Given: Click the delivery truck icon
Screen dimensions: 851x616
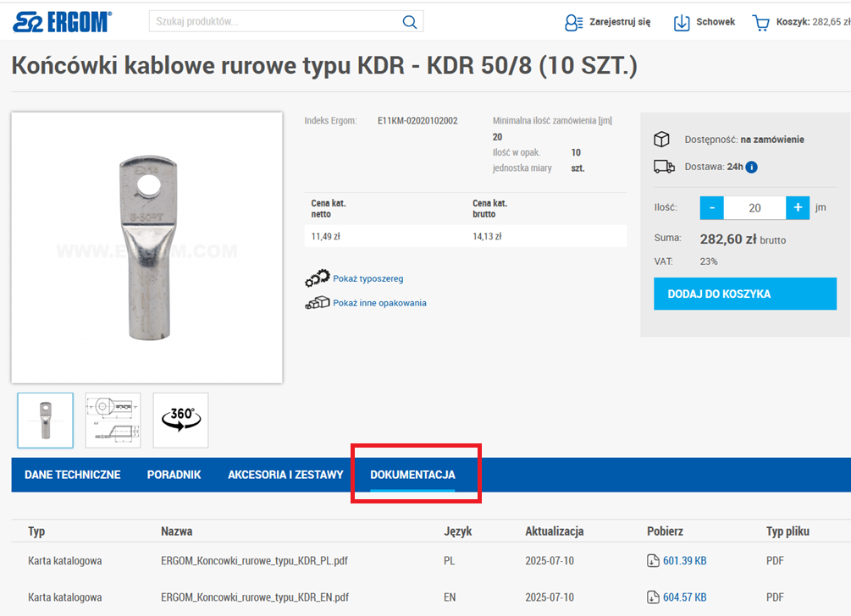Looking at the screenshot, I should (663, 166).
